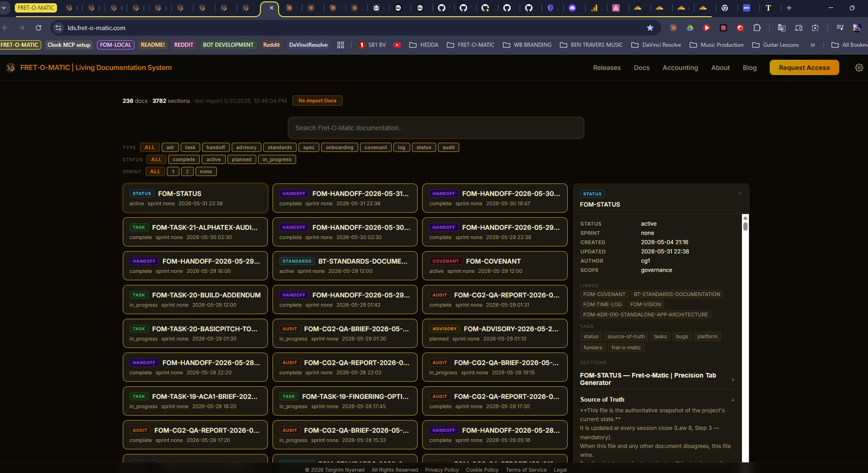
Task: Open the Privacy Policy footer link
Action: click(x=442, y=470)
